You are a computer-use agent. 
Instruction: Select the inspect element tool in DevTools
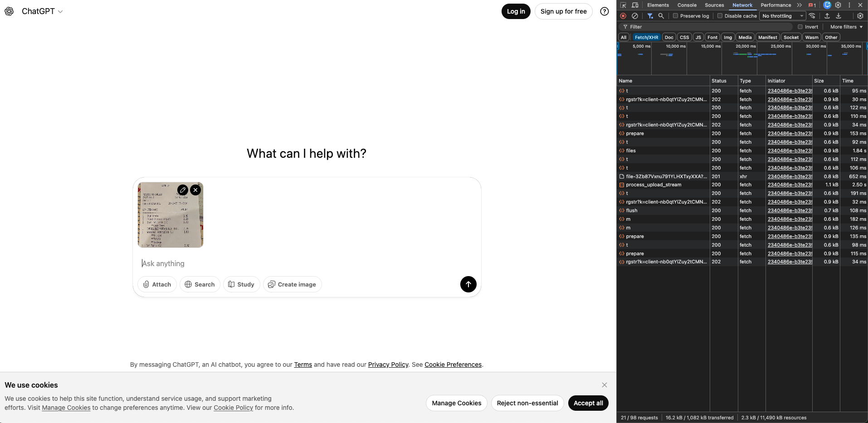(623, 5)
